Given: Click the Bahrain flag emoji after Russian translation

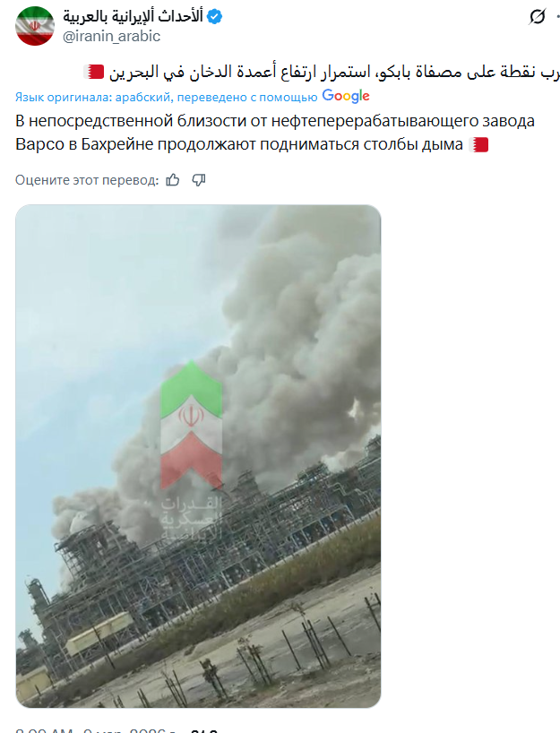Looking at the screenshot, I should click(x=478, y=144).
